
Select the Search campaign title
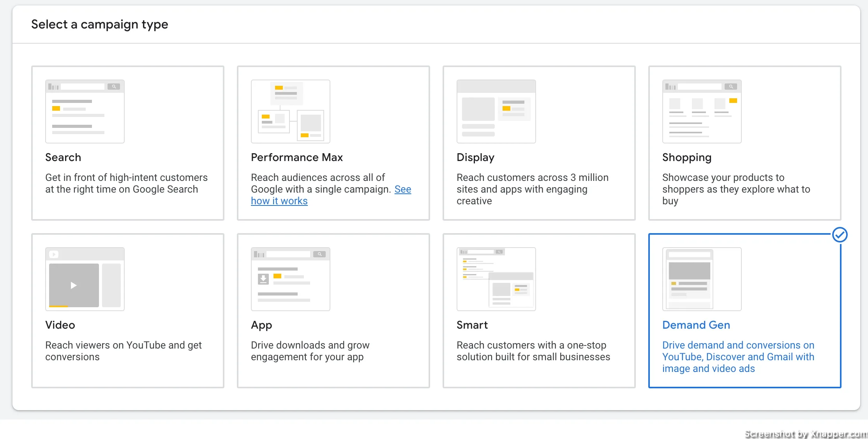pyautogui.click(x=63, y=157)
